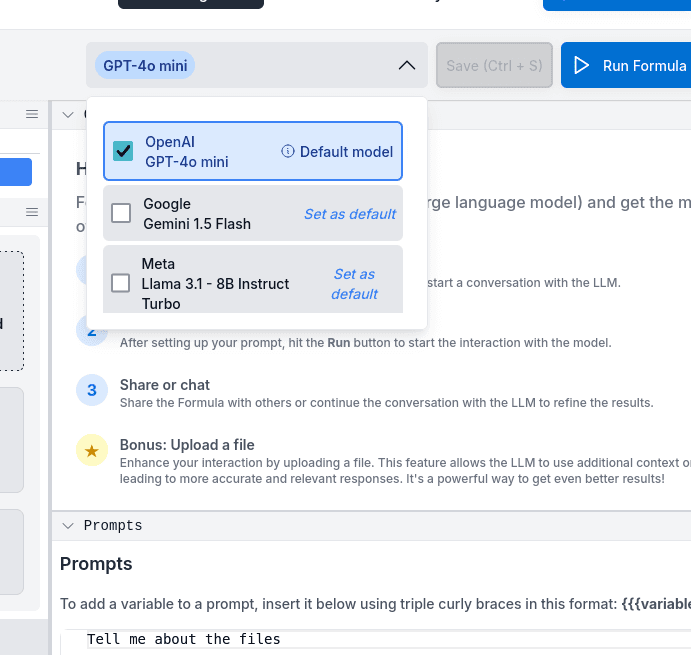The width and height of the screenshot is (691, 655).
Task: Click the Run Formula button
Action: point(626,65)
